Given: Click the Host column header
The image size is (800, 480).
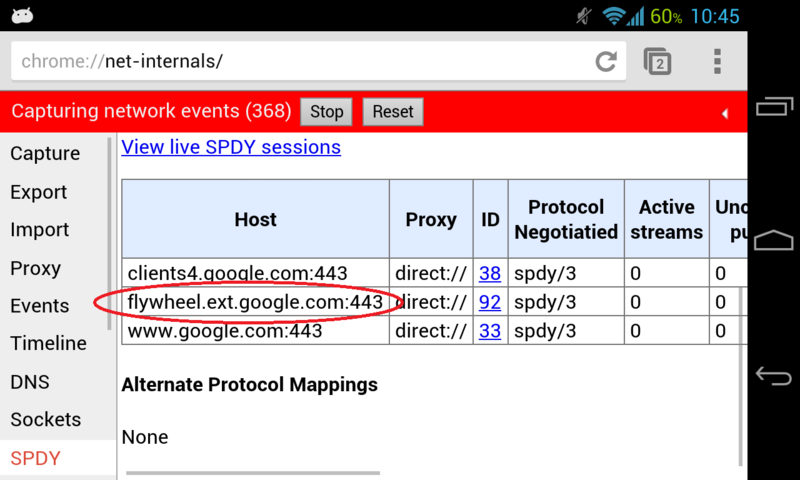Looking at the screenshot, I should [256, 219].
